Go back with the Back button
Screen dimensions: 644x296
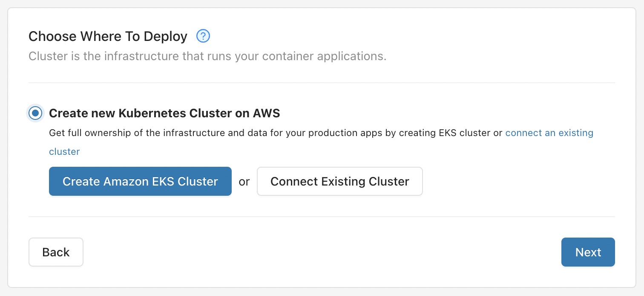(x=56, y=252)
